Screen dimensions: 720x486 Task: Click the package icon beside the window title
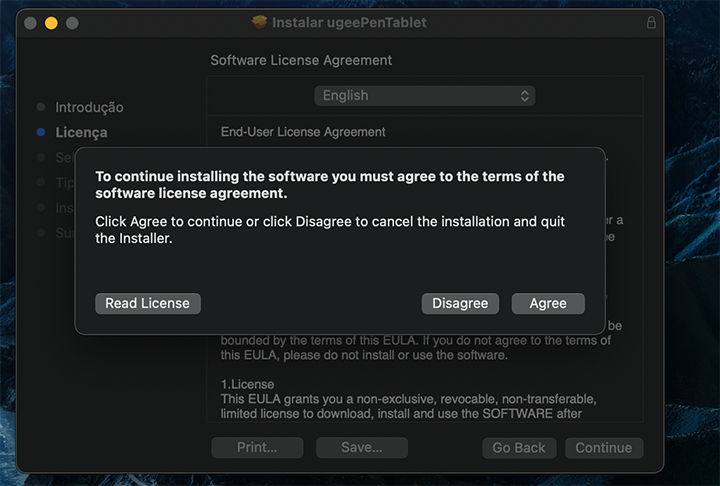[x=260, y=22]
